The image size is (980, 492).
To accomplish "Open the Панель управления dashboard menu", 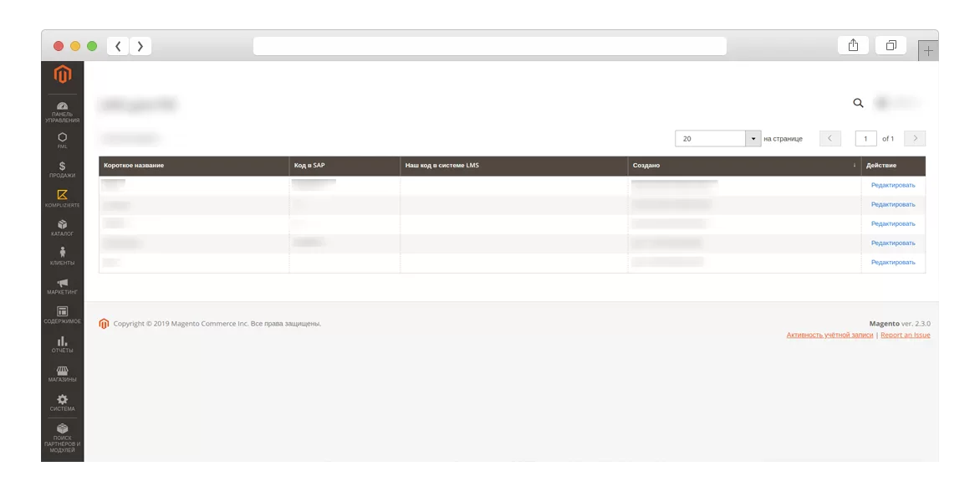I will click(x=62, y=111).
